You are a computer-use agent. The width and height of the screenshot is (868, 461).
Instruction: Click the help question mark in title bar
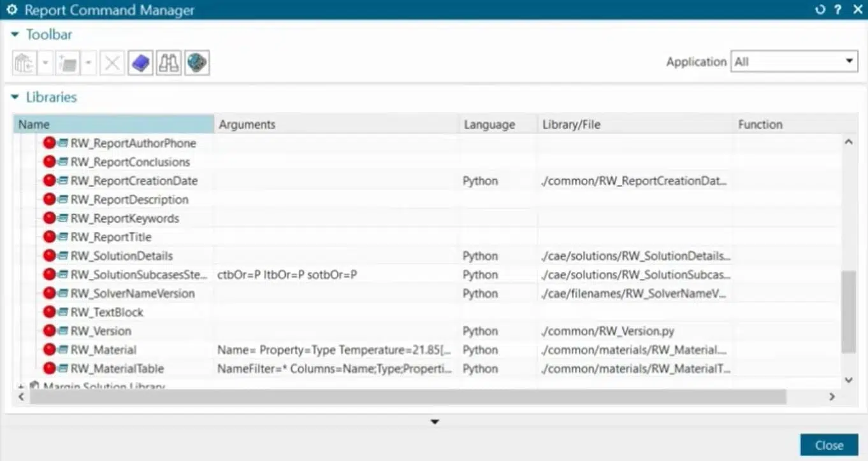[x=838, y=10]
